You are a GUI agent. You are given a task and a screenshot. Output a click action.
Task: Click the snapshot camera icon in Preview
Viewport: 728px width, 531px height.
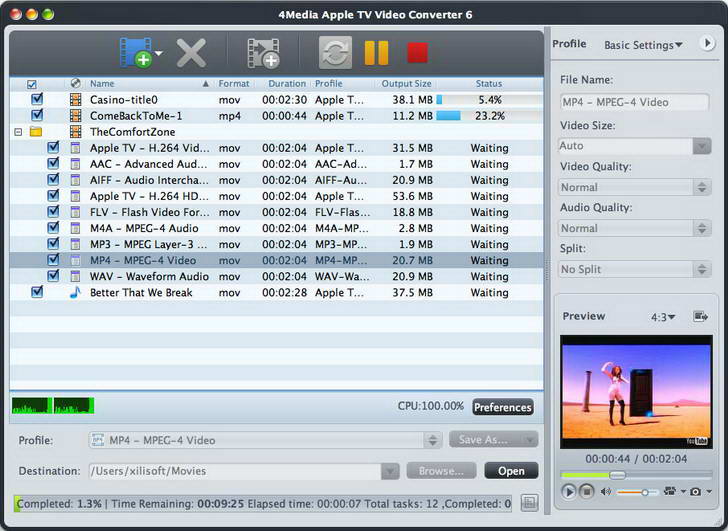695,491
